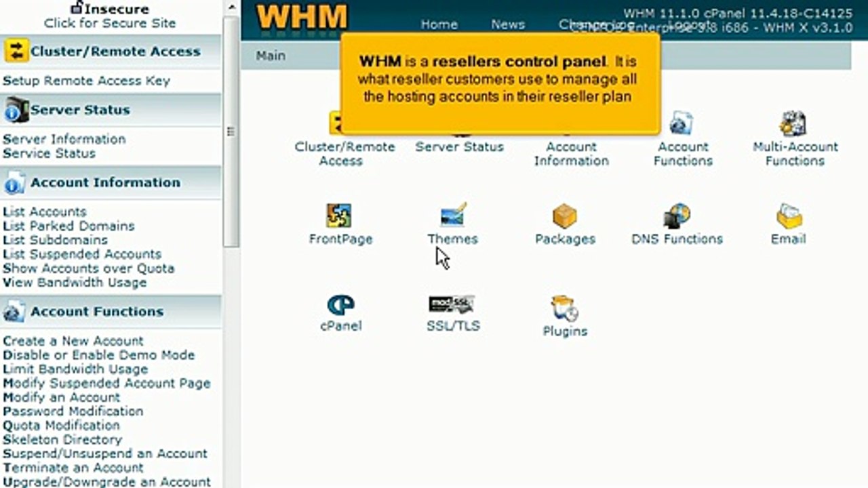Open the FrontPage icon

339,216
